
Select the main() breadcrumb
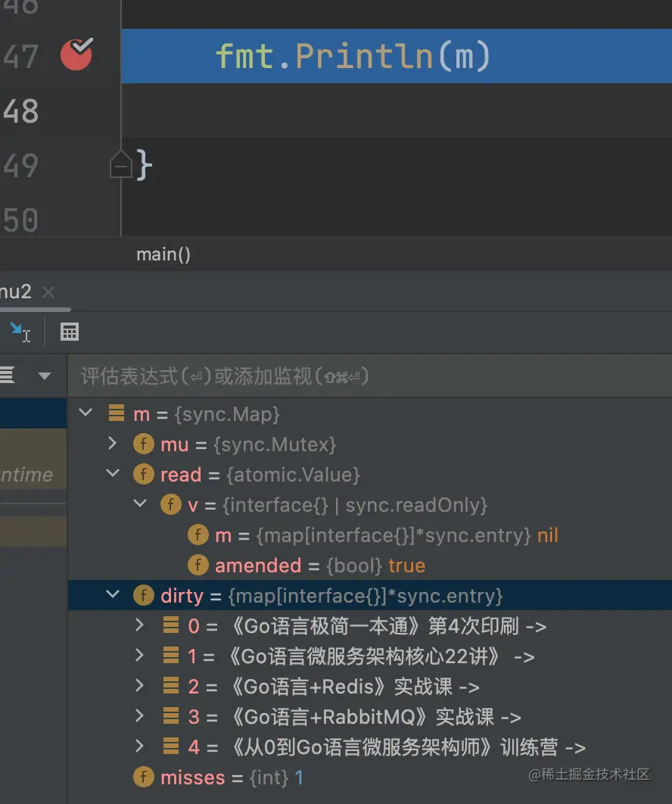coord(163,254)
